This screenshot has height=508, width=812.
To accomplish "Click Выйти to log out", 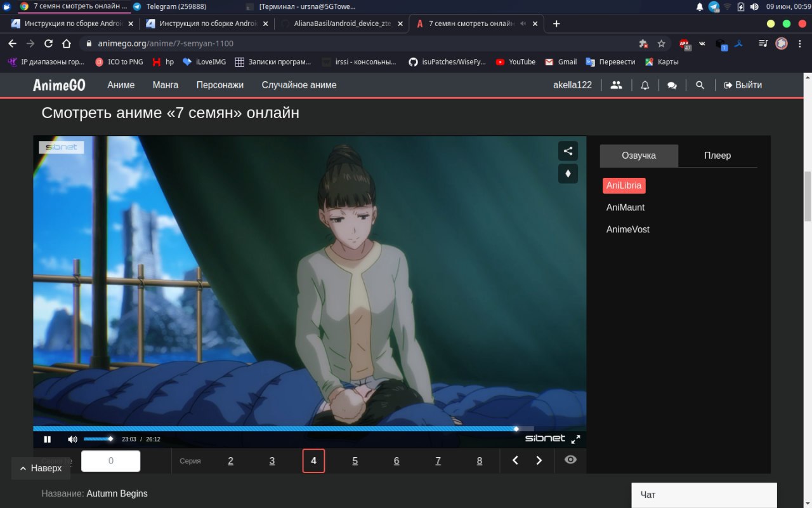I will (743, 85).
